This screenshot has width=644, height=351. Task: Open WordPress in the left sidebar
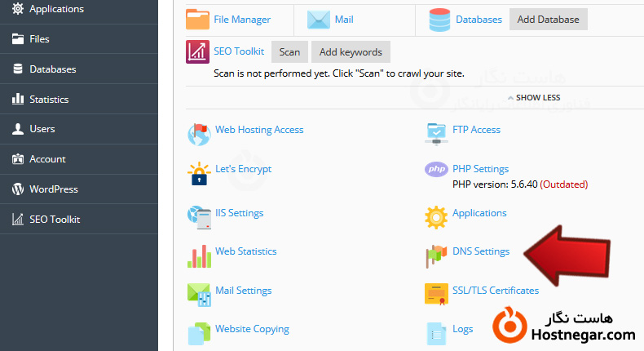pos(53,189)
